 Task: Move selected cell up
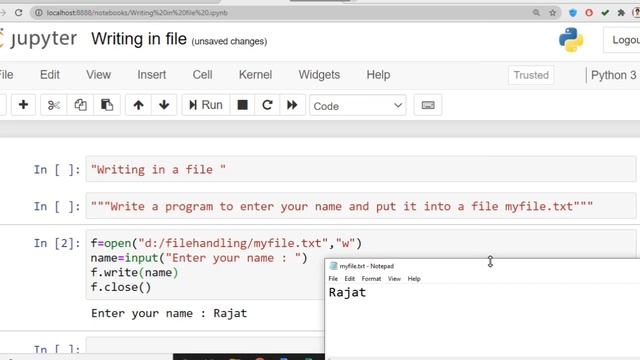(x=138, y=105)
